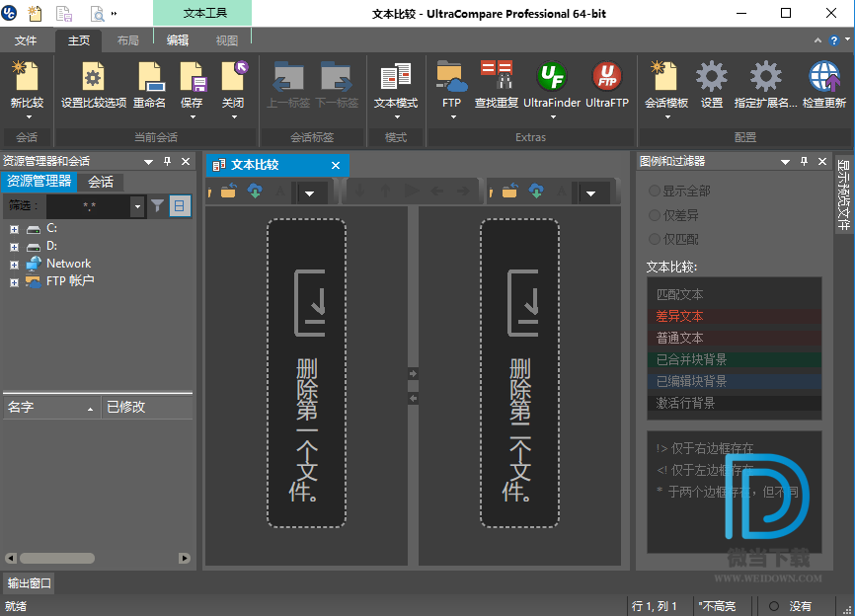
Task: Click the 匹配文本 legend entry
Action: point(734,294)
